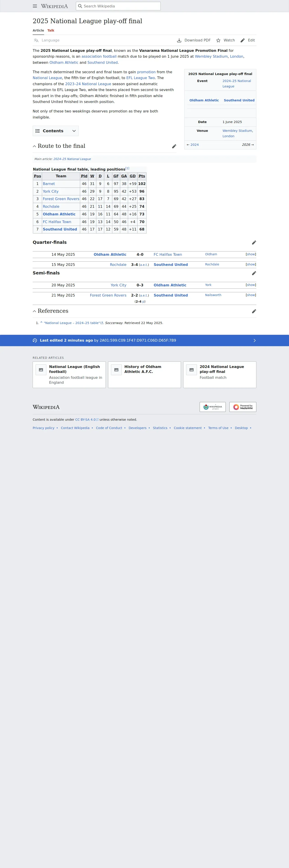Open Privacy policy footer link
Screen dimensions: 289x868
click(43, 428)
